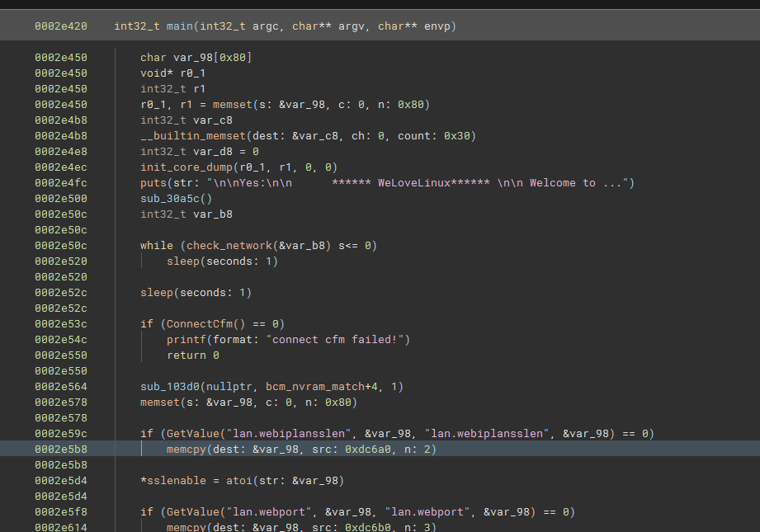Click the argc parameter in main's signature
This screenshot has height=532, width=760.
point(266,26)
